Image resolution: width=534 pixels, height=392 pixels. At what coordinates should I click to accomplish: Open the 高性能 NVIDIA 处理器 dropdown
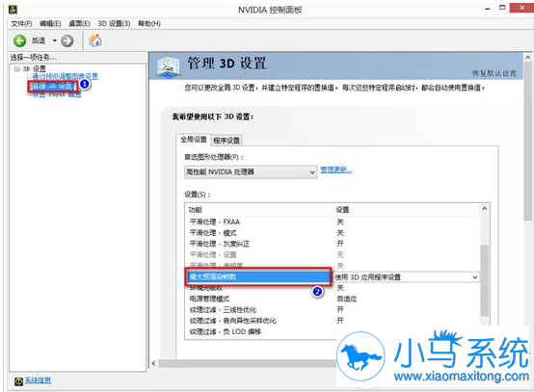coord(251,171)
